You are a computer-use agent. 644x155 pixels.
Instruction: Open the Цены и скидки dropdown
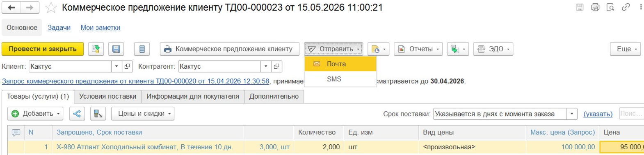tap(143, 114)
